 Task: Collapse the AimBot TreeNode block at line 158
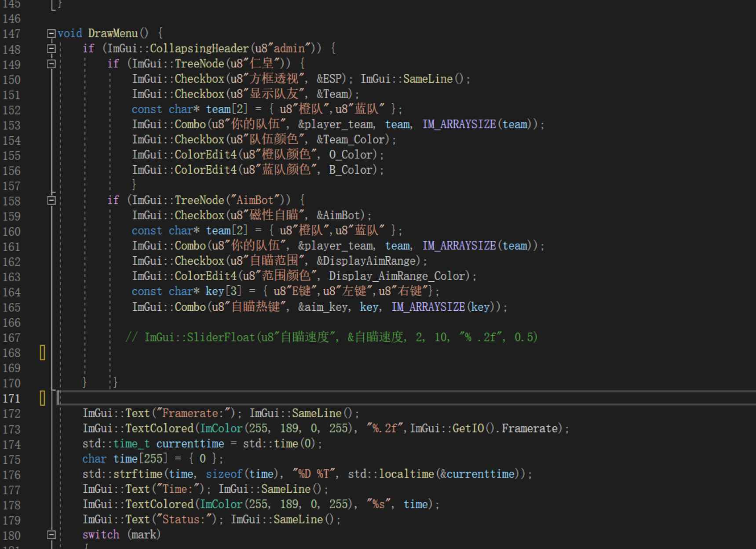tap(51, 200)
